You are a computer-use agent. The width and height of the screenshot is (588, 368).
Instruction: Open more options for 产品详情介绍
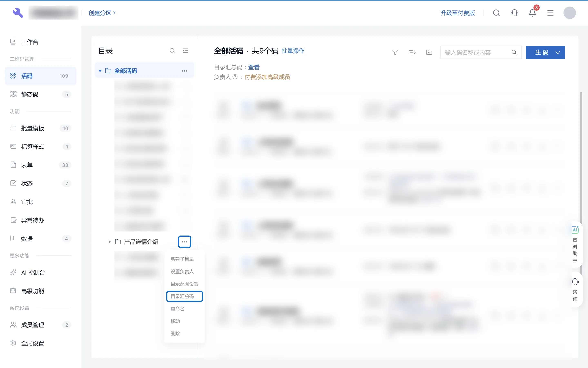(x=184, y=242)
